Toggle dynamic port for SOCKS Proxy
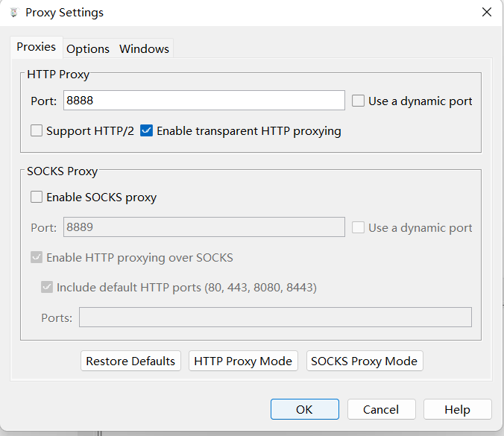Viewport: 504px width, 436px height. click(359, 227)
